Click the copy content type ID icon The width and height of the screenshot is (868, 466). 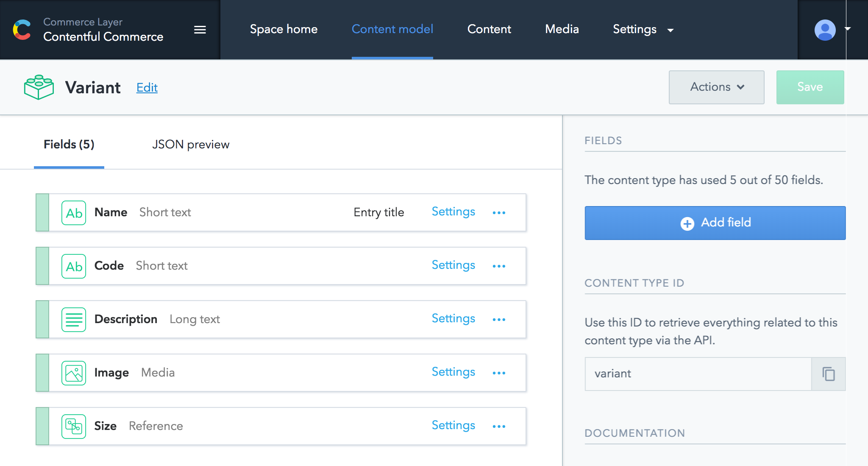828,374
